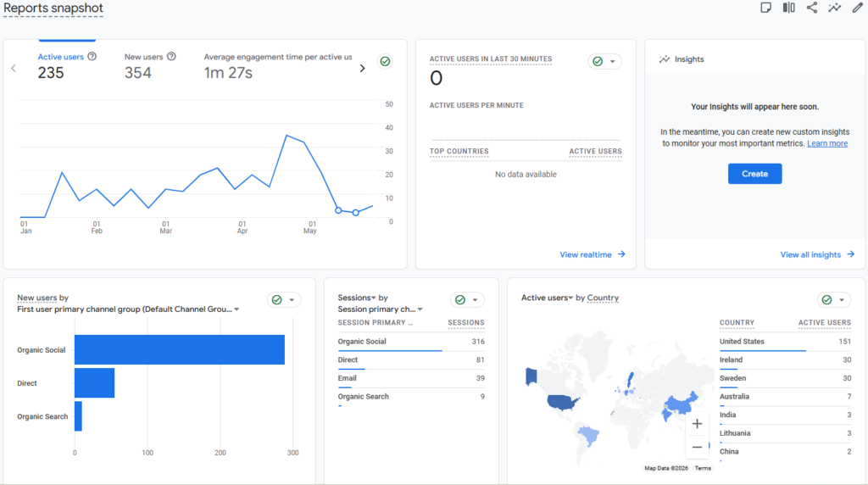
Task: Click Brazil on the world map
Action: (588, 434)
